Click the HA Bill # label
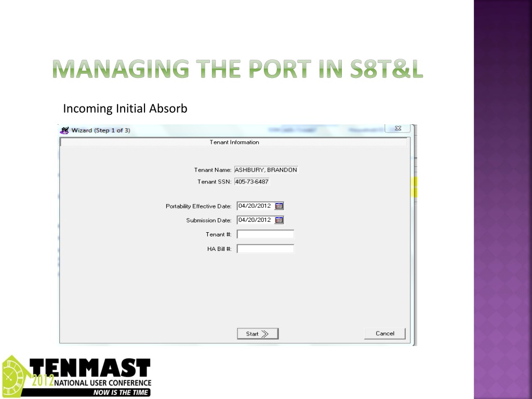 click(219, 249)
